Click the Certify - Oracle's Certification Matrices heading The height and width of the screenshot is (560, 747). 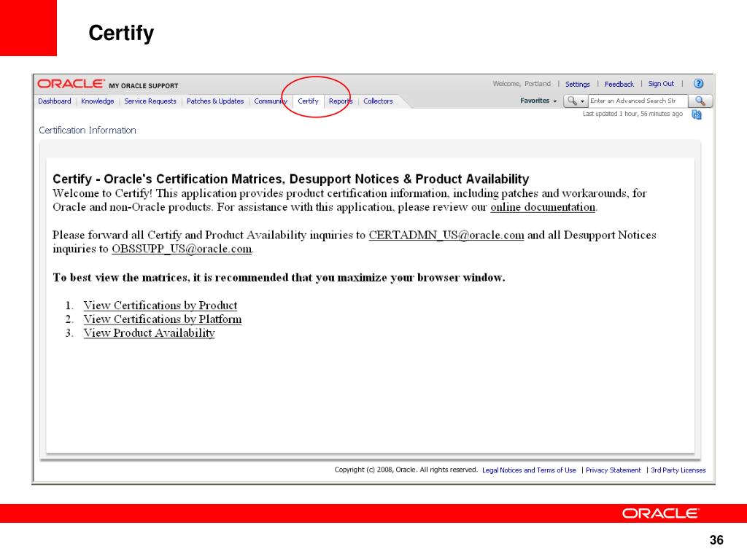point(290,179)
